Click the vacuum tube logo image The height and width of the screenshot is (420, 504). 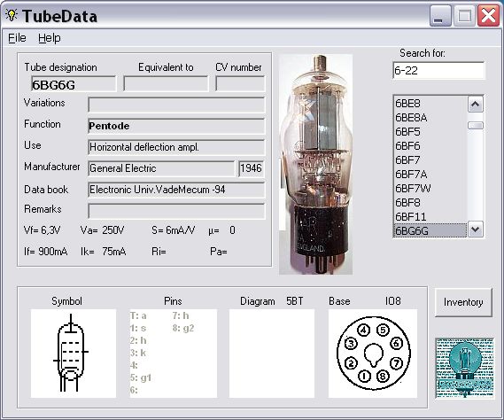pyautogui.click(x=465, y=368)
